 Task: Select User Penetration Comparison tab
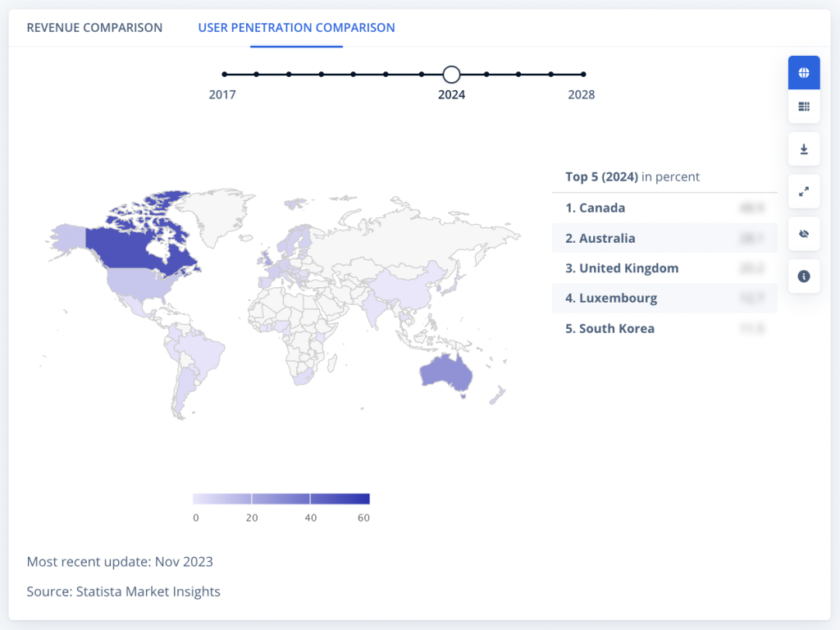[296, 28]
